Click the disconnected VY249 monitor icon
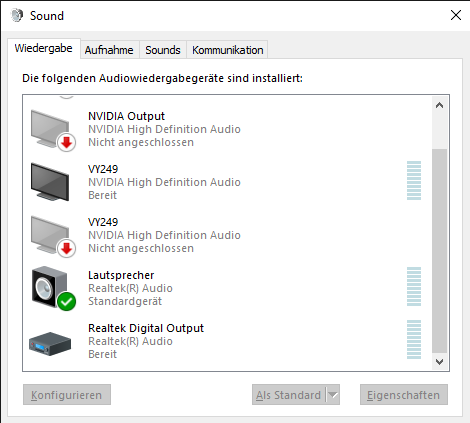This screenshot has height=423, width=470. point(53,237)
